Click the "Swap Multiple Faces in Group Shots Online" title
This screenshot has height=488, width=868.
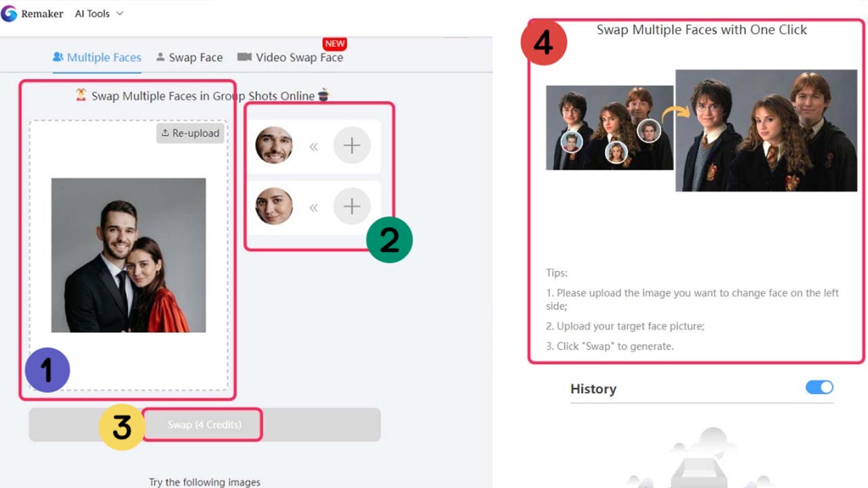point(203,96)
